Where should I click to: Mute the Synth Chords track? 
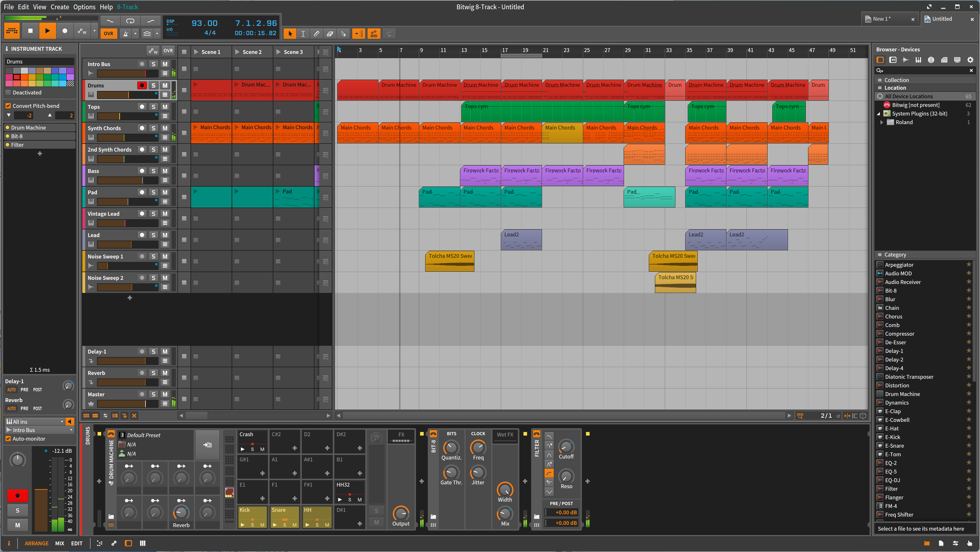tap(165, 128)
